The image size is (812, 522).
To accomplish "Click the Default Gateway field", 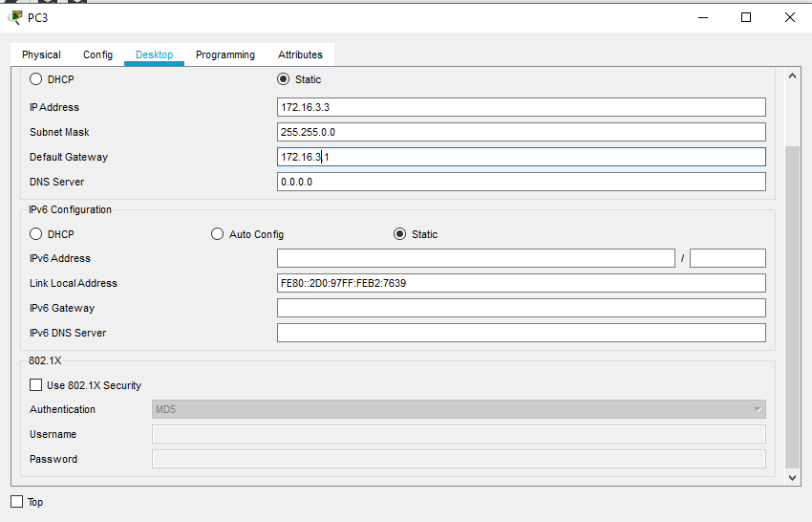I will click(521, 157).
